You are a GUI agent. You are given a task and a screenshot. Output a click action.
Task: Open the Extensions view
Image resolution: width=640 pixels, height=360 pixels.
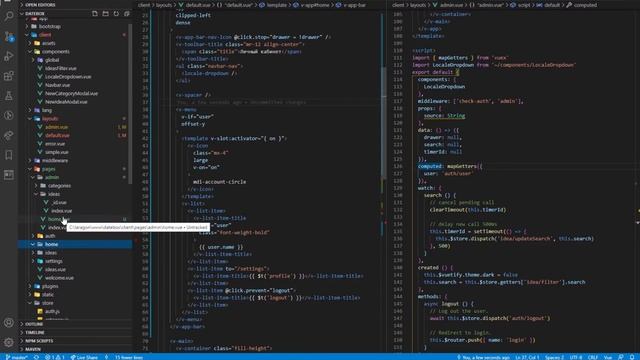[9, 76]
